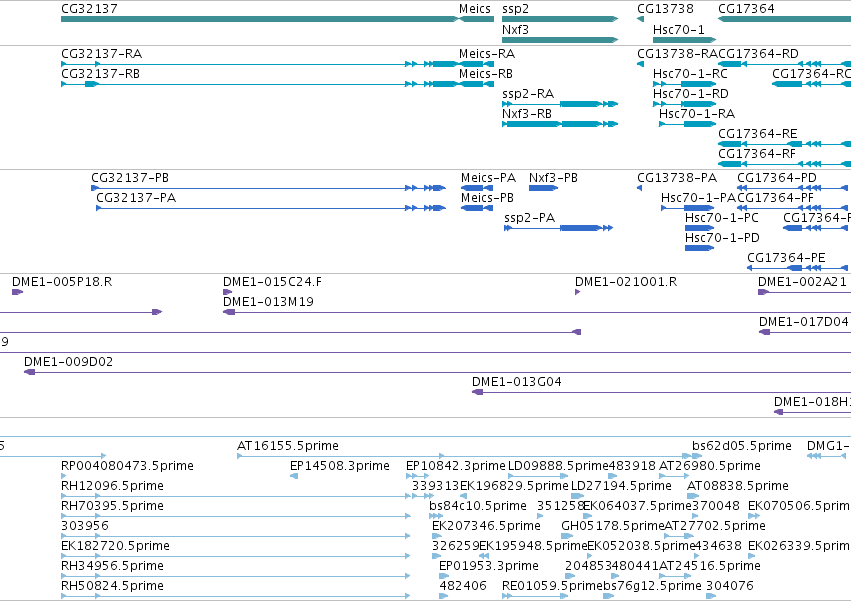Select EST EP14508.3prime

coord(294,476)
